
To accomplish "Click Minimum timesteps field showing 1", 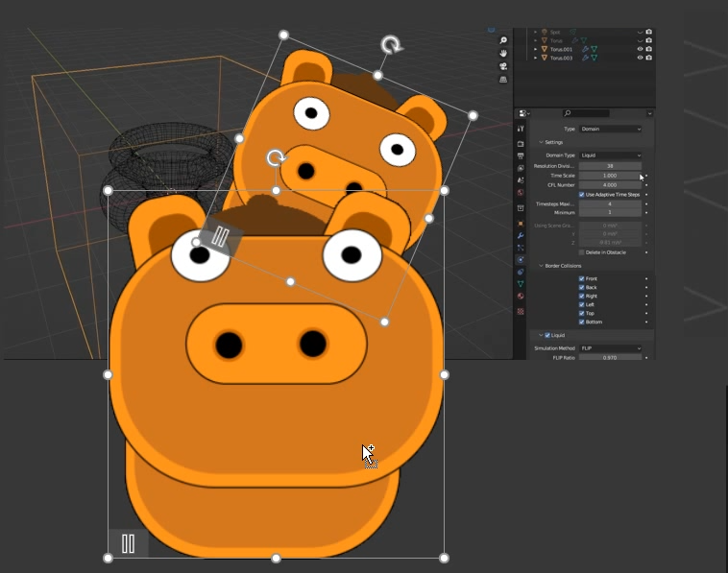I will (x=610, y=212).
